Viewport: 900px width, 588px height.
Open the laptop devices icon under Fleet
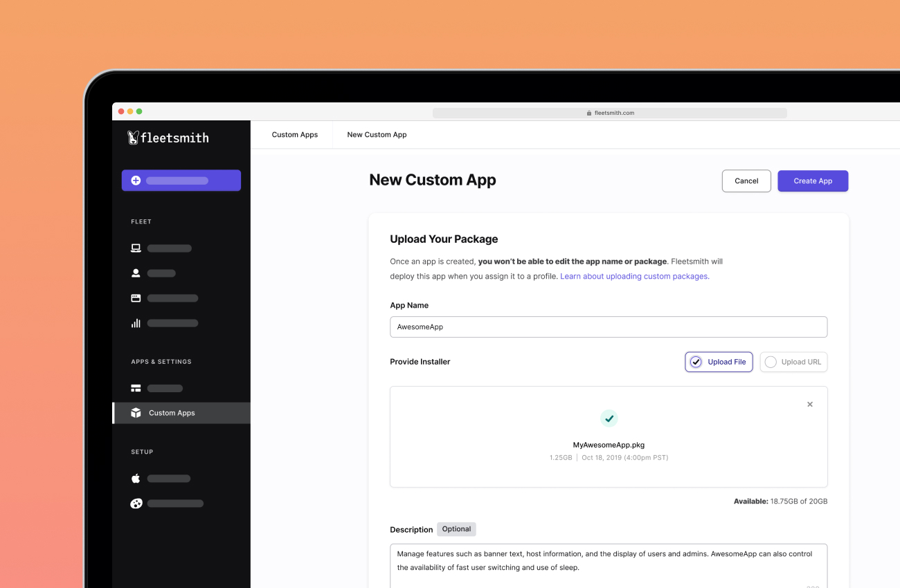click(136, 248)
